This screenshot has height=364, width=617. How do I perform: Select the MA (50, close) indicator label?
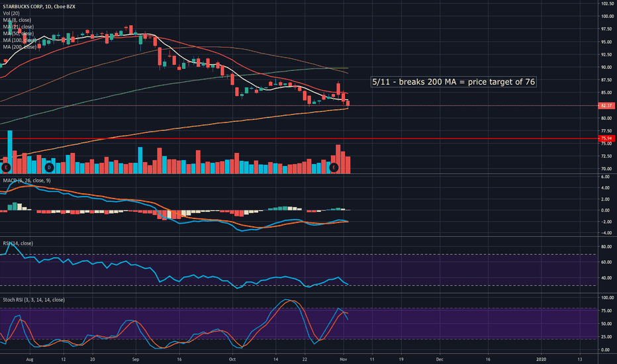point(18,34)
